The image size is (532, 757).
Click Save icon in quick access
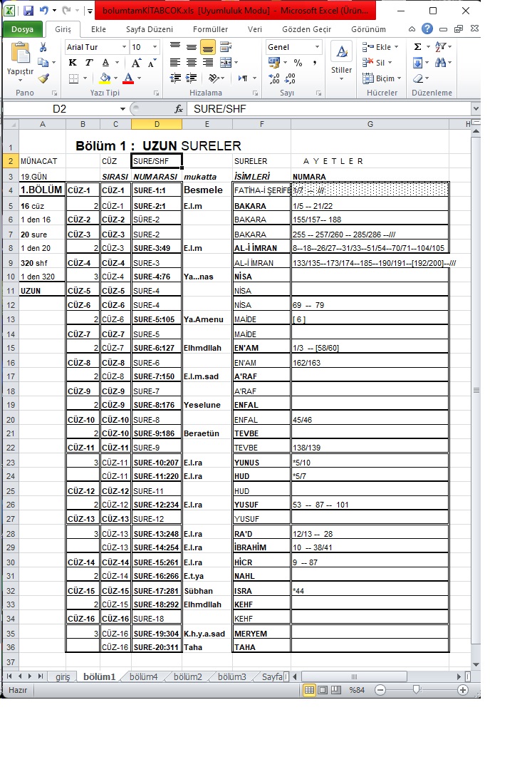tap(28, 10)
